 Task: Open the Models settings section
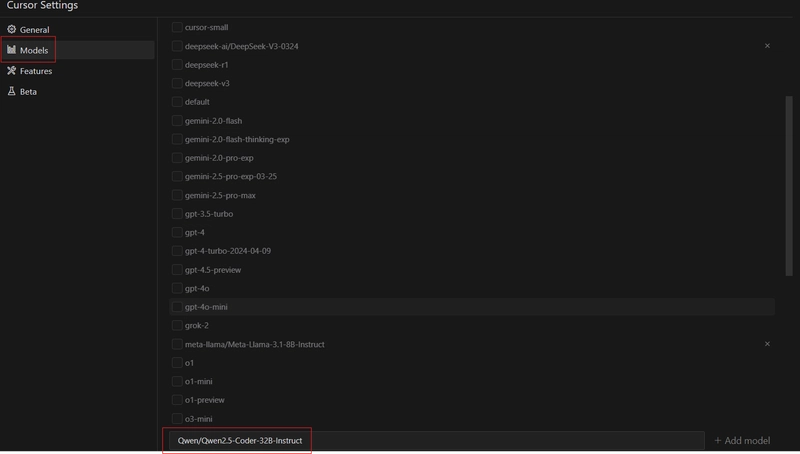[78, 50]
